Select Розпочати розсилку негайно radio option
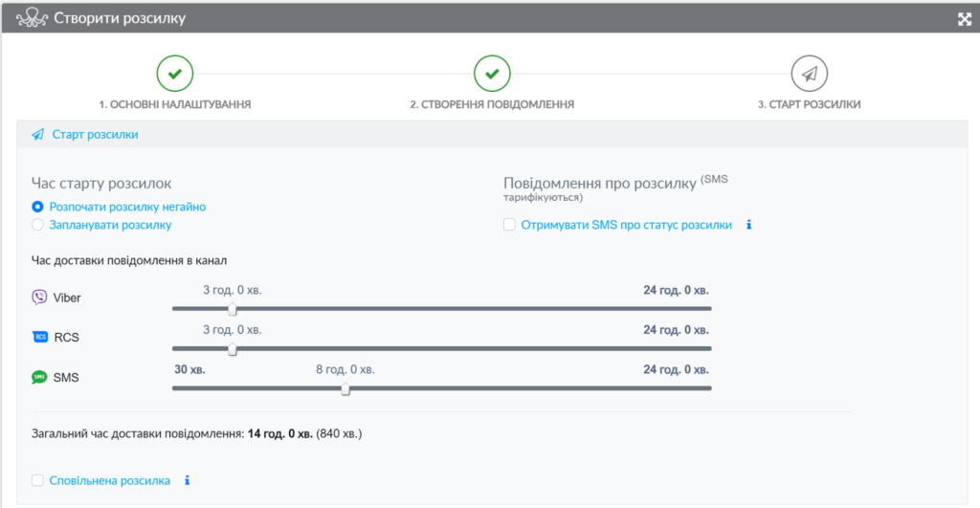The image size is (980, 508). (37, 207)
